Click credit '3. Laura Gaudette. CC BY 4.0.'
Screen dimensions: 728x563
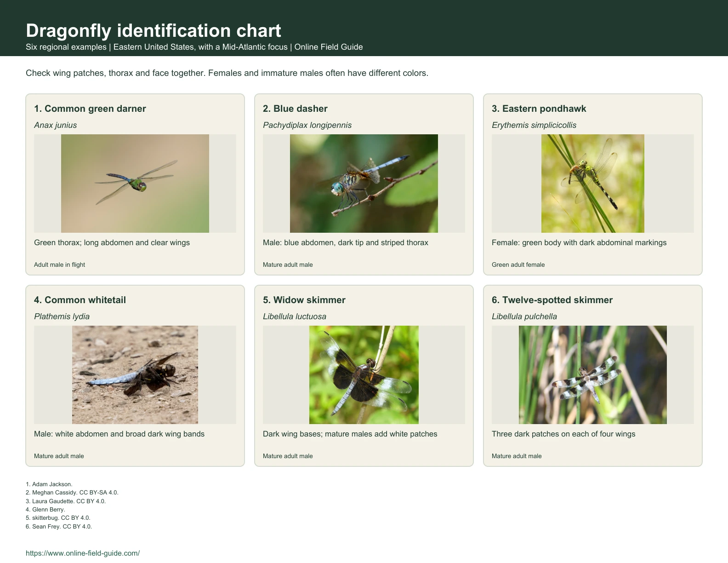coord(66,501)
